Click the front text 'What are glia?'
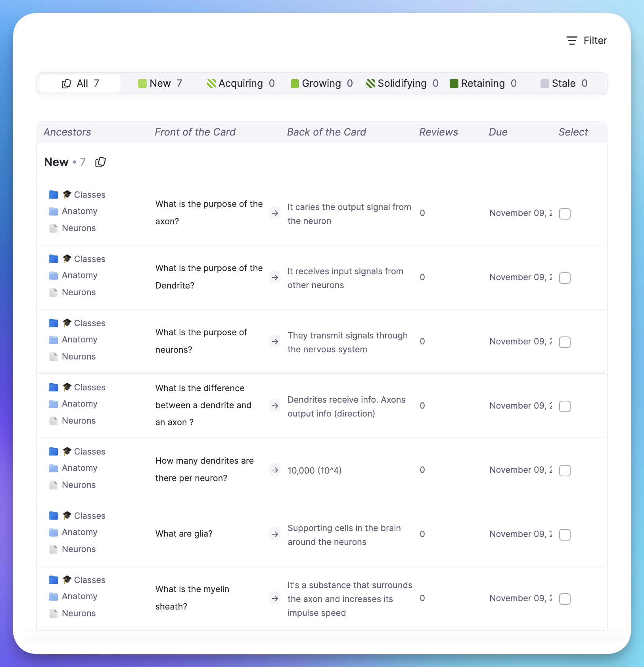This screenshot has height=667, width=644. click(184, 534)
